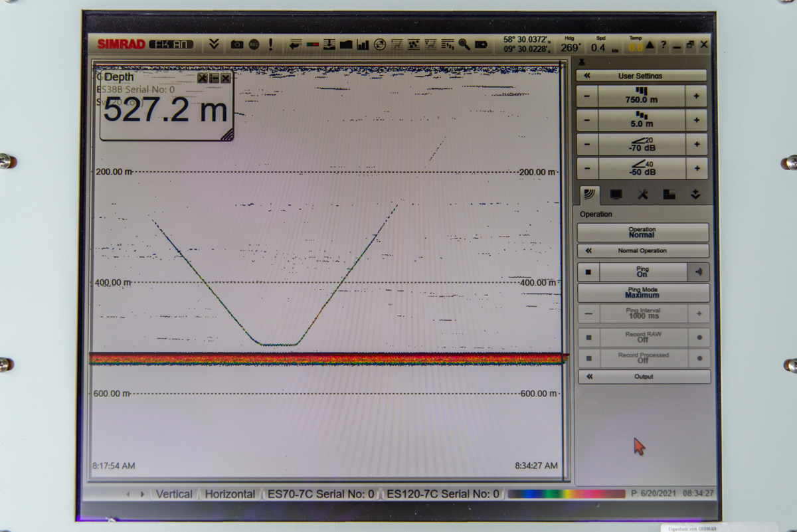This screenshot has width=797, height=532.
Task: Click the -50 dB gain button
Action: click(642, 168)
